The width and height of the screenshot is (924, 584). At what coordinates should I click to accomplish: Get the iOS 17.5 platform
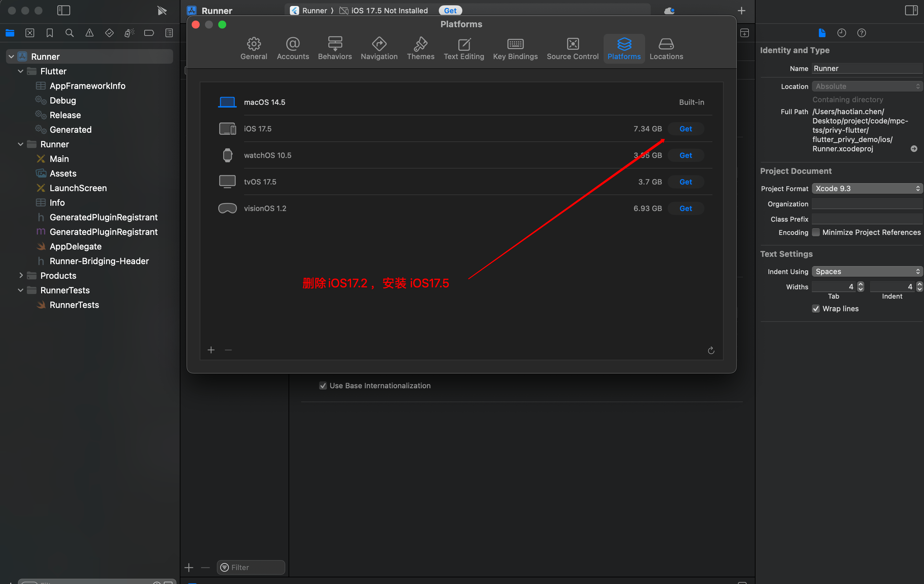click(686, 129)
